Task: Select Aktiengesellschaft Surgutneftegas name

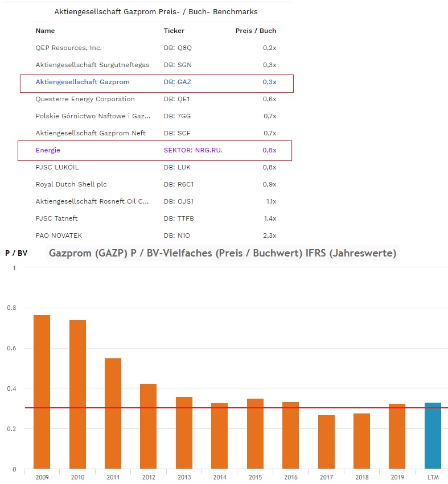Action: pyautogui.click(x=92, y=65)
